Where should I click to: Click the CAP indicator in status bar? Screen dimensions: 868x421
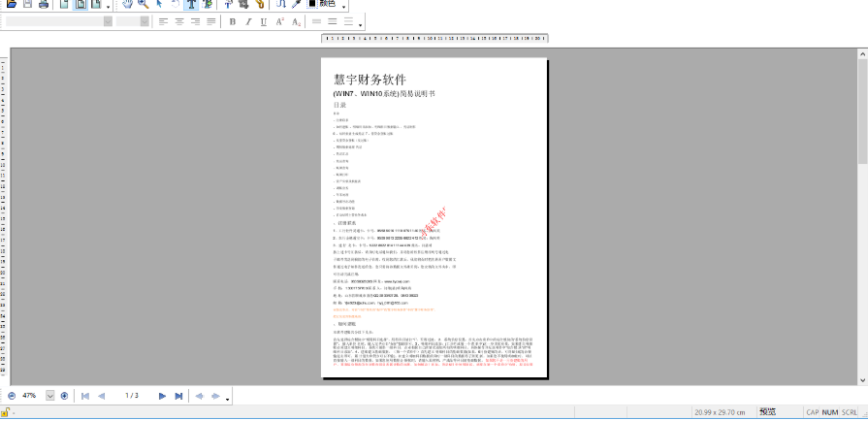pos(812,412)
